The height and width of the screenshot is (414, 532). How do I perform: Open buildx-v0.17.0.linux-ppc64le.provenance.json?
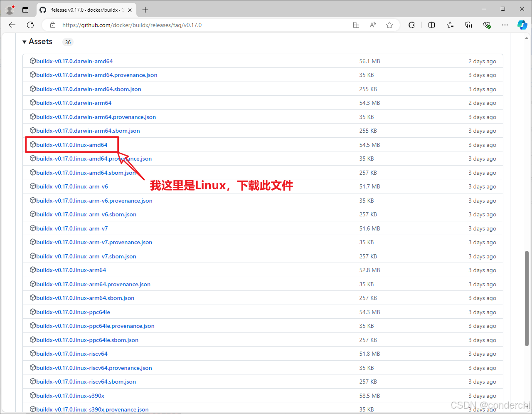click(x=95, y=326)
